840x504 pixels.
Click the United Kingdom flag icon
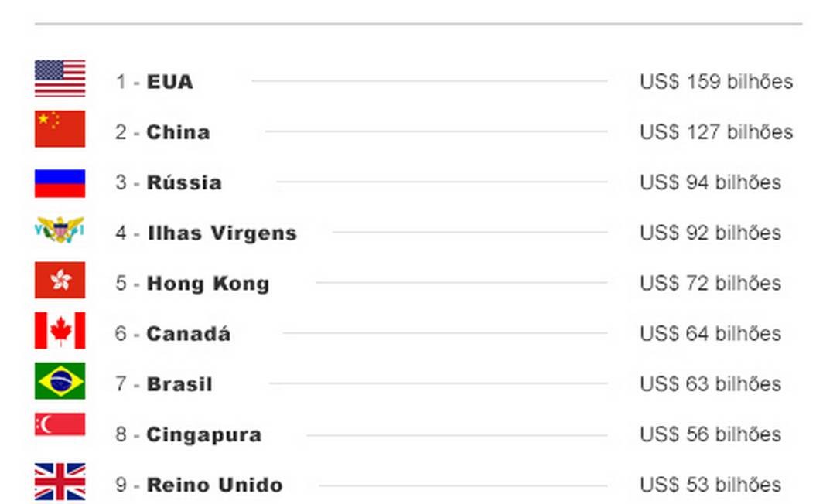(x=60, y=482)
